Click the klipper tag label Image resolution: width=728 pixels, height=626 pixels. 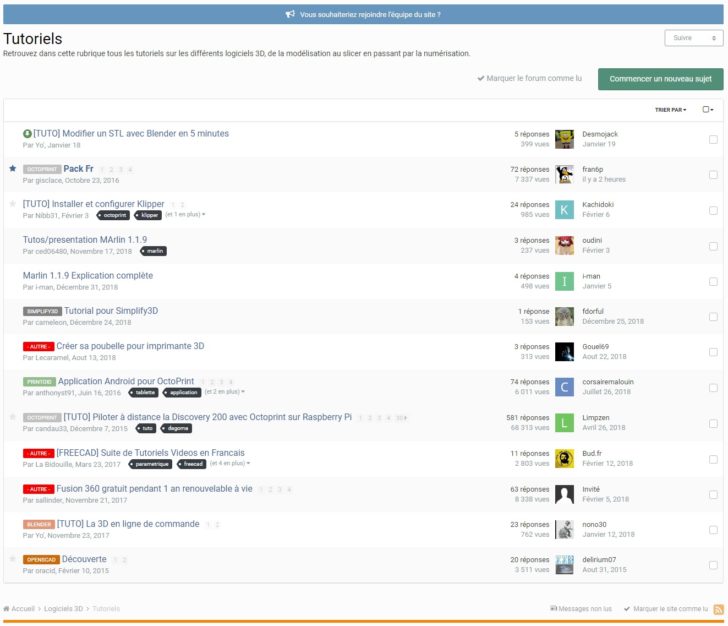(148, 215)
